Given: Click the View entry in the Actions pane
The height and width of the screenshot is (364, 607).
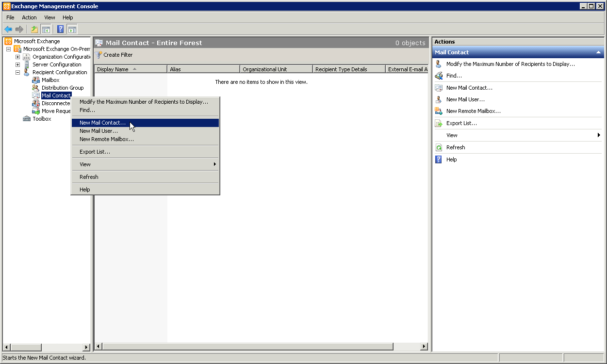Looking at the screenshot, I should click(x=451, y=135).
